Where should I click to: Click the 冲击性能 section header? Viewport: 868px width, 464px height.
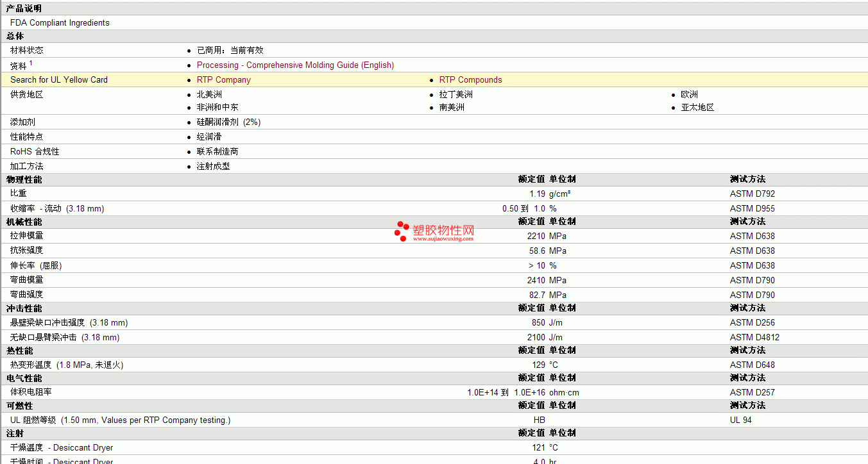pyautogui.click(x=24, y=309)
